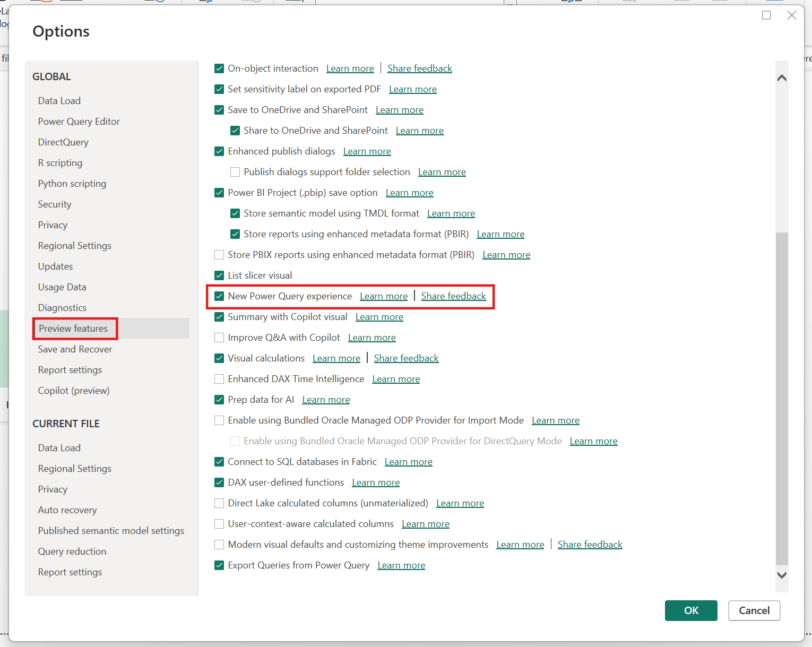Learn more about Connect to SQL databases in Fabric
Viewport: 812px width, 647px height.
[x=409, y=462]
